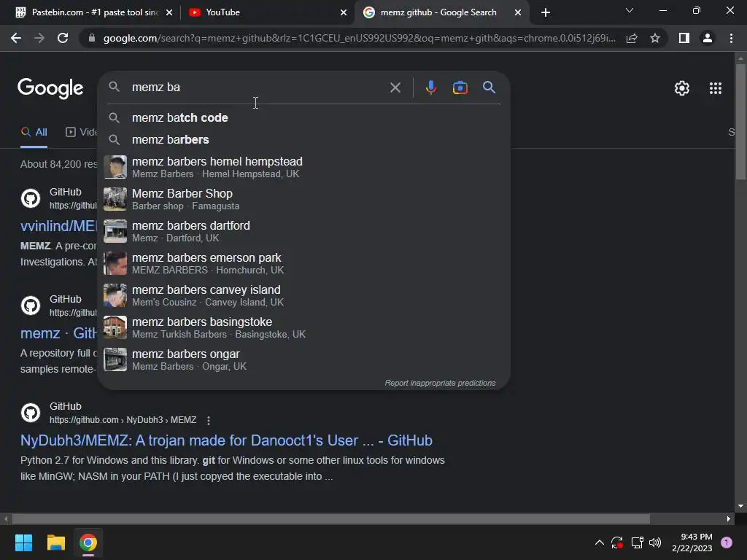Click the vertical scrollbar thumb
The height and width of the screenshot is (560, 747).
point(740,122)
